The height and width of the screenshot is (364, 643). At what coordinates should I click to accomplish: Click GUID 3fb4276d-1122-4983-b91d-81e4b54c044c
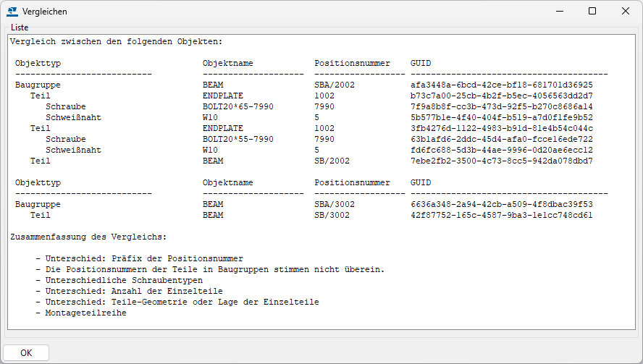tap(502, 128)
